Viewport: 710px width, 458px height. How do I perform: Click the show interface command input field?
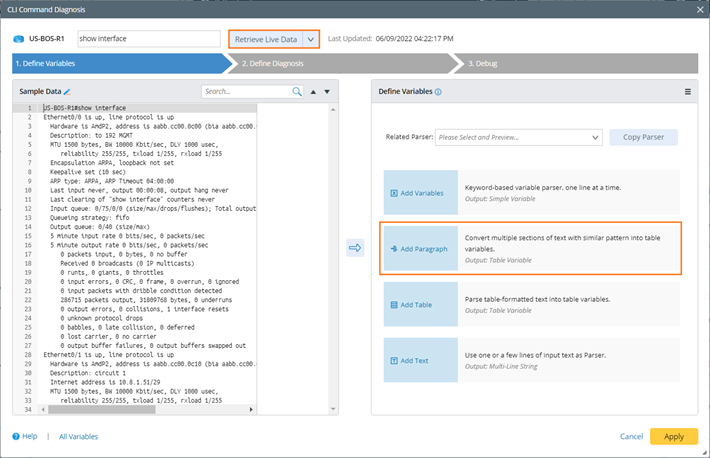pyautogui.click(x=149, y=39)
